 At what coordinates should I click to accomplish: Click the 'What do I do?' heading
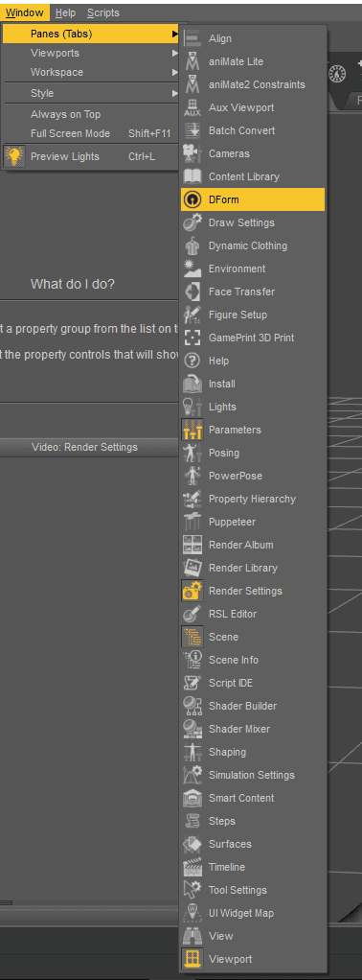[x=73, y=285]
